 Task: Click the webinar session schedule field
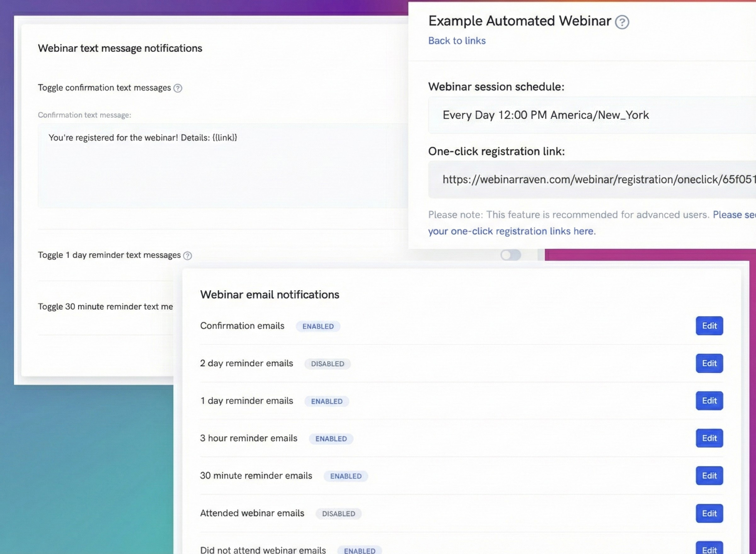[591, 115]
